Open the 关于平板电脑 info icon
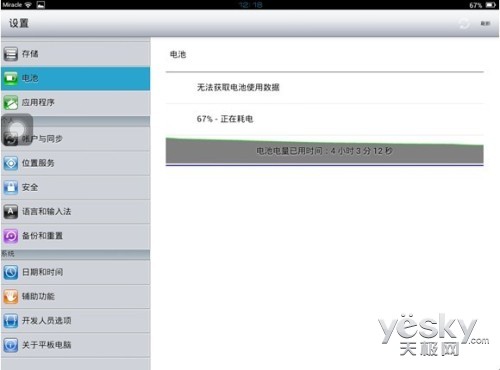500x370 pixels. [x=11, y=345]
